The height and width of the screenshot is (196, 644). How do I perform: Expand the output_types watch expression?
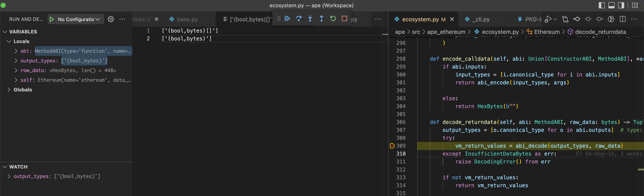click(x=9, y=176)
